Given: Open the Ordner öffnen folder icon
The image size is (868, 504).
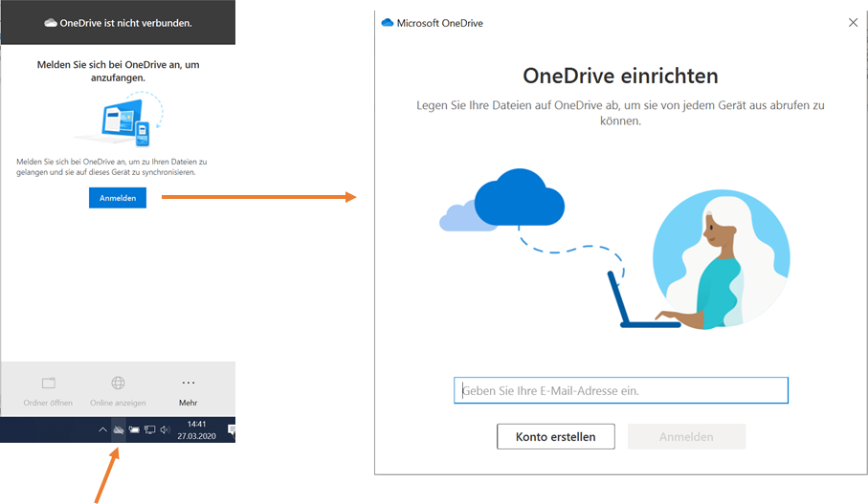Looking at the screenshot, I should point(49,383).
